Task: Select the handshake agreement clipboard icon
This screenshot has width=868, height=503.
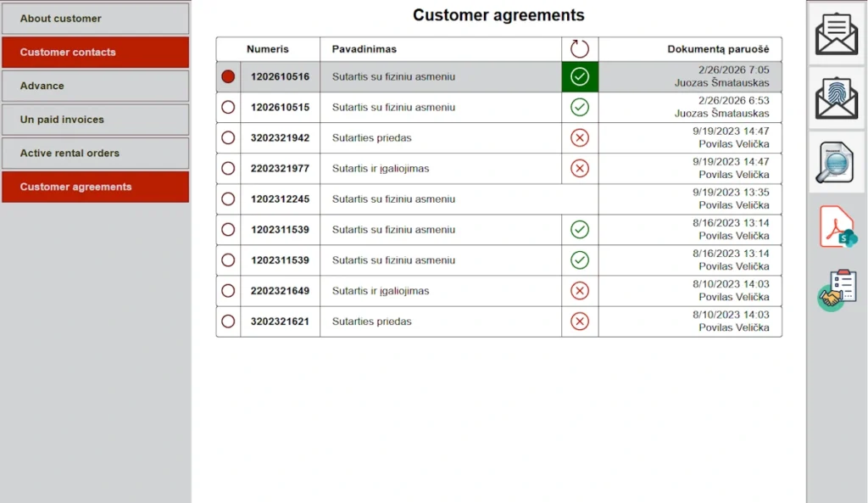Action: (x=836, y=289)
